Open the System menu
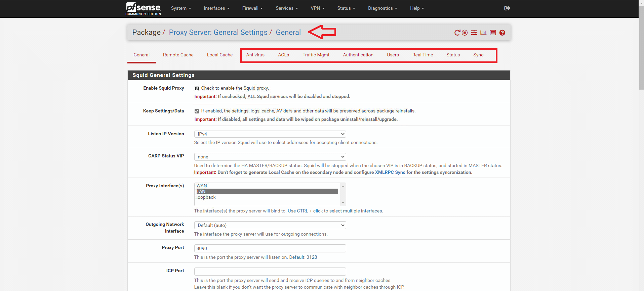The width and height of the screenshot is (644, 291). [x=181, y=8]
